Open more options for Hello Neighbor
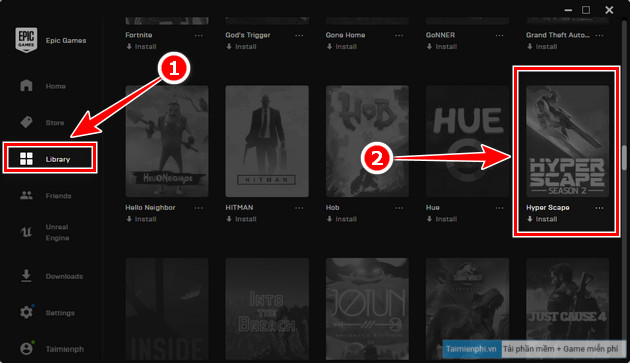 click(x=198, y=208)
